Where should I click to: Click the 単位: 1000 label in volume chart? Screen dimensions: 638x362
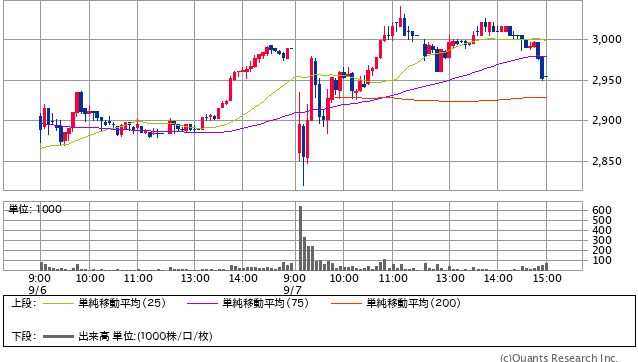click(x=35, y=209)
